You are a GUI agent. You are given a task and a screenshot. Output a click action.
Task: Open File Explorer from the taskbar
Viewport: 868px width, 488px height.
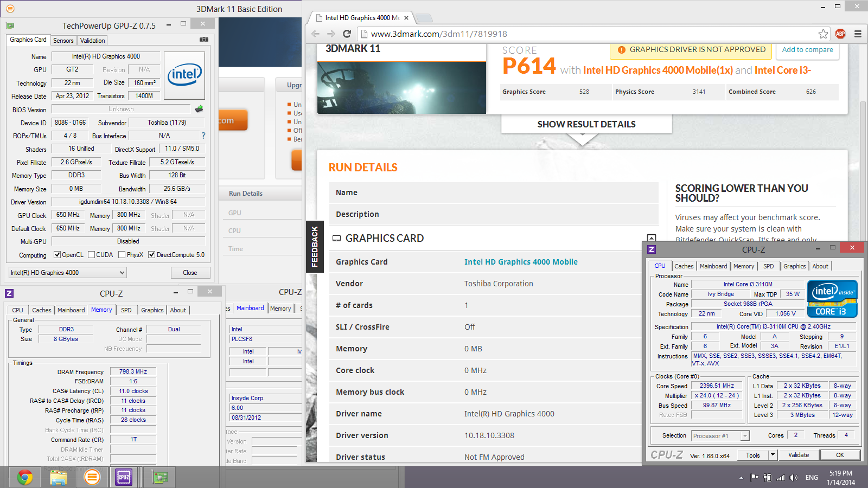point(58,477)
